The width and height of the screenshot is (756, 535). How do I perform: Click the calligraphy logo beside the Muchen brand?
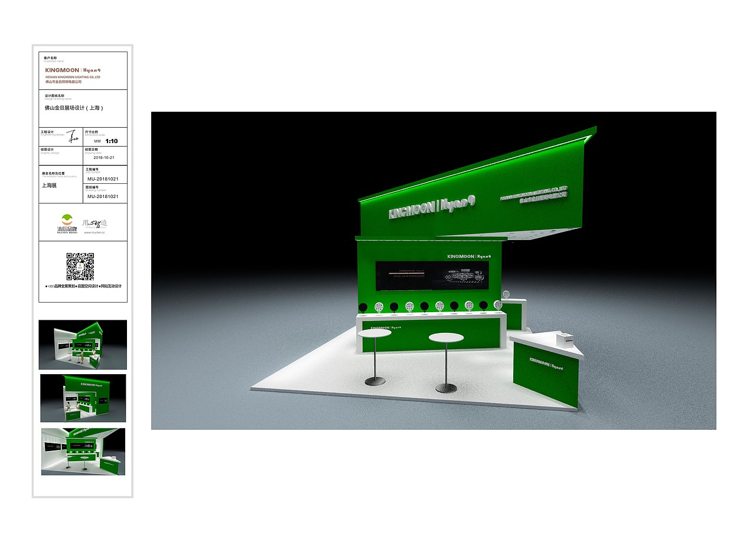point(95,224)
